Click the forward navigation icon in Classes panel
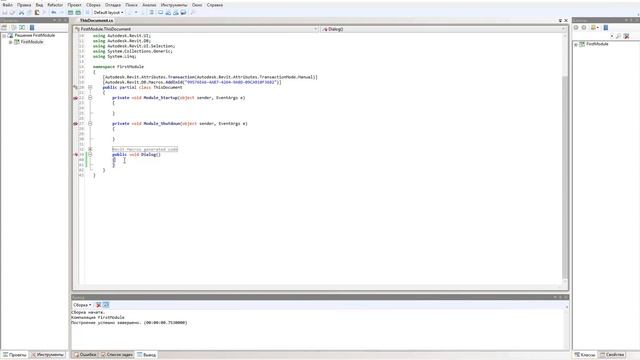This screenshot has height=360, width=640. pyautogui.click(x=584, y=27)
